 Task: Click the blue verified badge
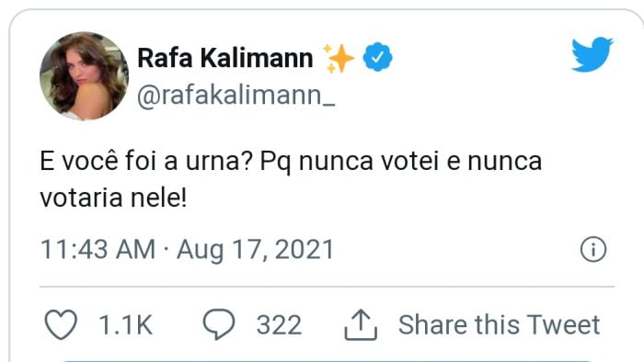pyautogui.click(x=377, y=57)
